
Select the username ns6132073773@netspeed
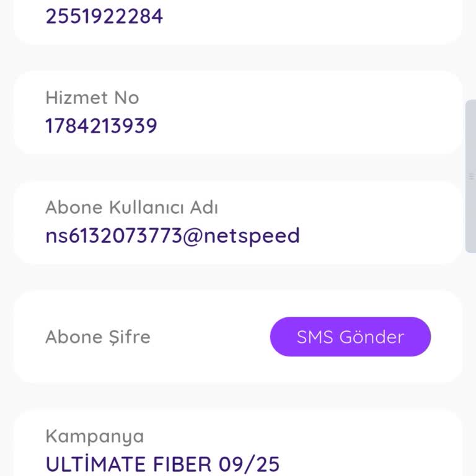click(172, 236)
